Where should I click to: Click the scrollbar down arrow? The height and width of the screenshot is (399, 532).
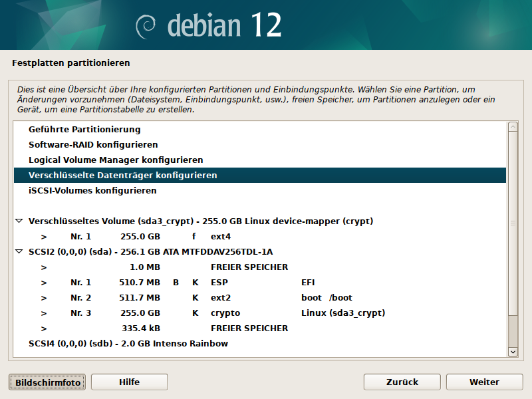(513, 351)
